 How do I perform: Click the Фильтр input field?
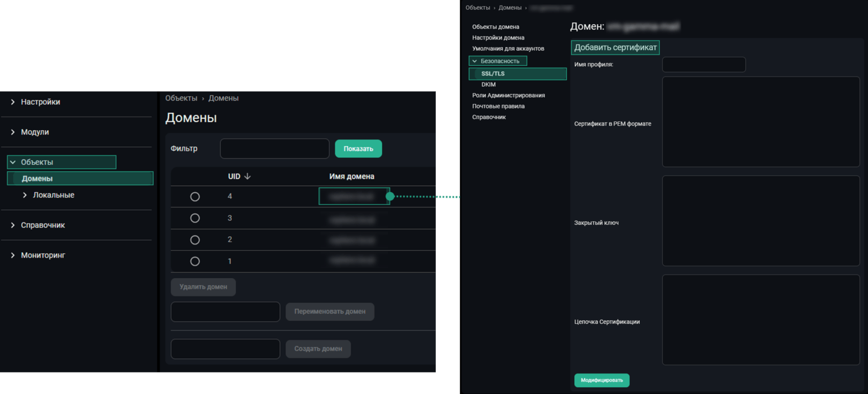point(274,149)
